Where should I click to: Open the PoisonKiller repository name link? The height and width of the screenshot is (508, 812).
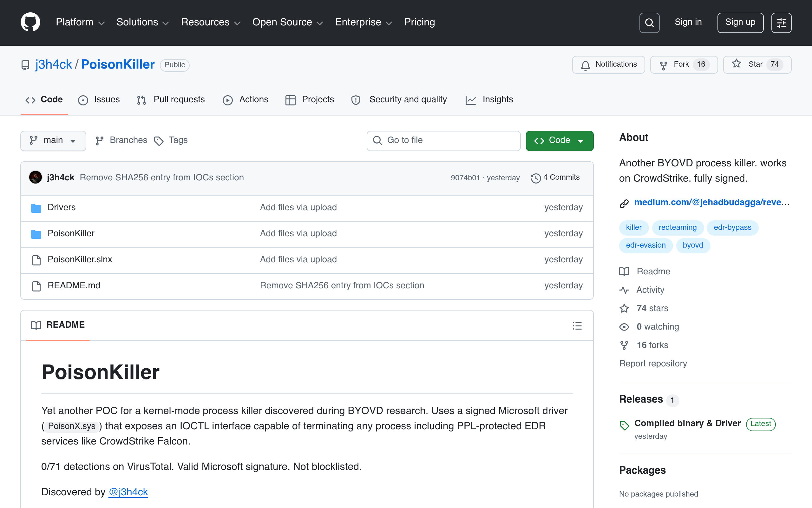coord(118,64)
